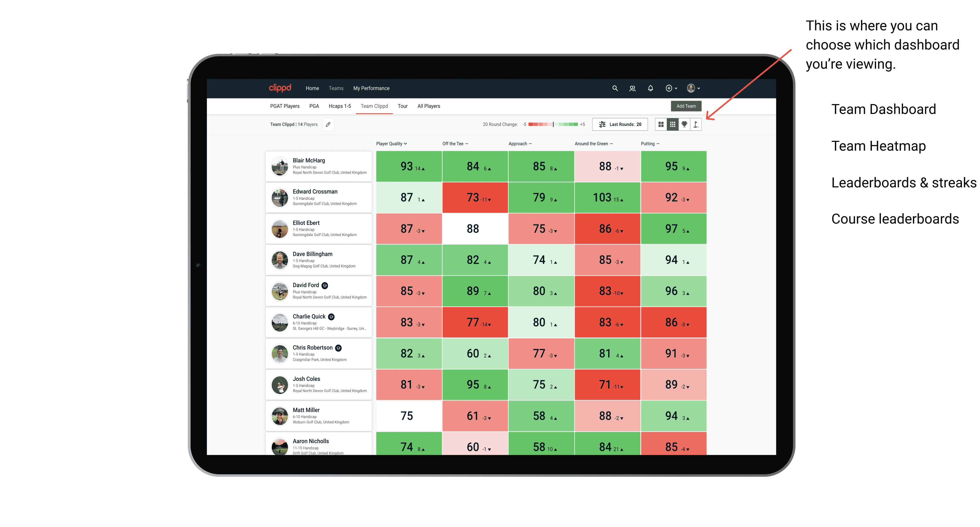Click the notifications bell icon
Image resolution: width=980 pixels, height=527 pixels.
click(650, 88)
